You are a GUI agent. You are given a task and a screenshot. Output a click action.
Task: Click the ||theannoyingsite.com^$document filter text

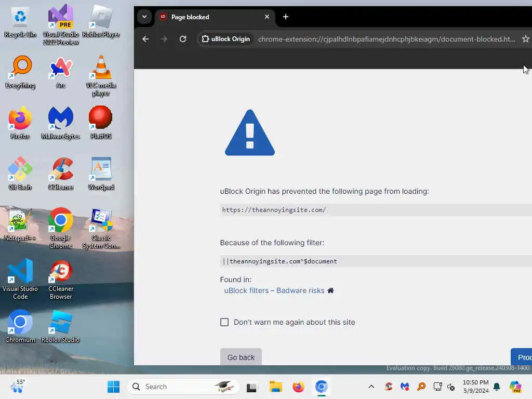(280, 261)
